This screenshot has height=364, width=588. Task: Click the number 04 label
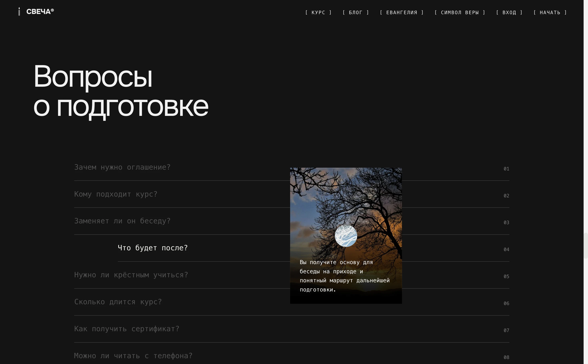pos(506,249)
